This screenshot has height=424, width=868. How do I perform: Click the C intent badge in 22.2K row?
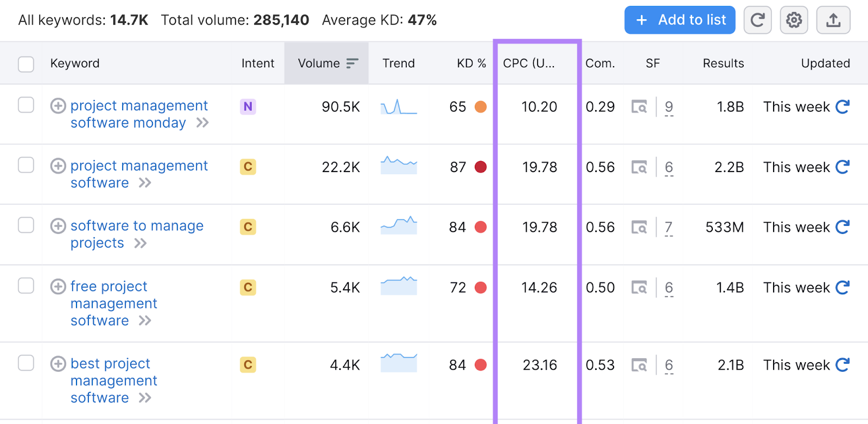click(x=248, y=167)
